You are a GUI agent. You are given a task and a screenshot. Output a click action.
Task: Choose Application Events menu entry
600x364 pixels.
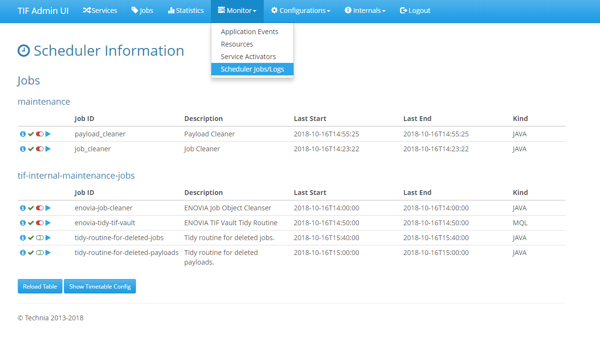(249, 32)
